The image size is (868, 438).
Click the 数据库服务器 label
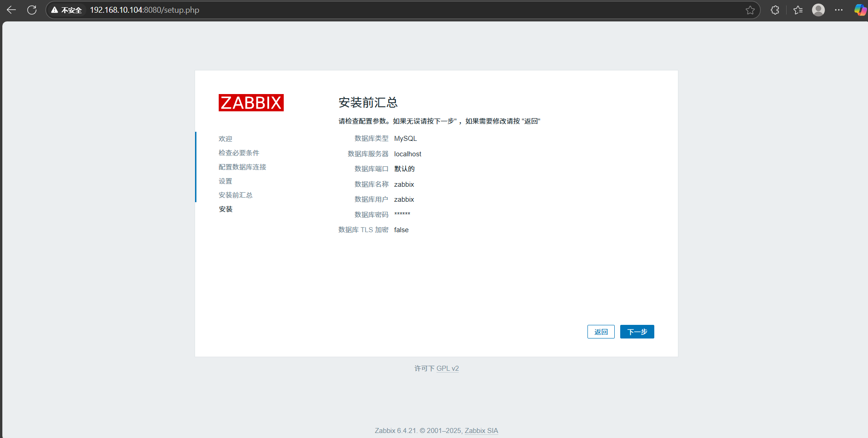click(x=368, y=154)
